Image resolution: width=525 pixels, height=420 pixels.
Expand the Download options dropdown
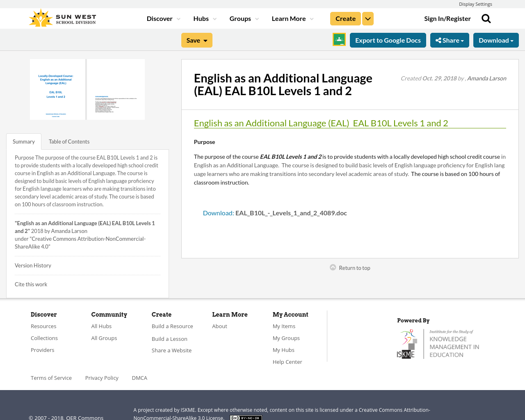pos(495,39)
